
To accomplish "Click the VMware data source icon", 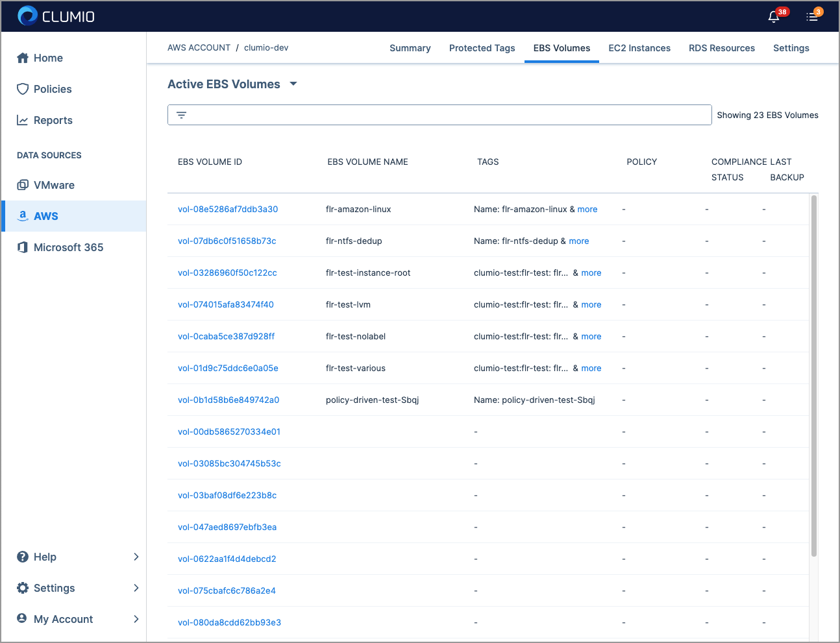I will [x=23, y=185].
